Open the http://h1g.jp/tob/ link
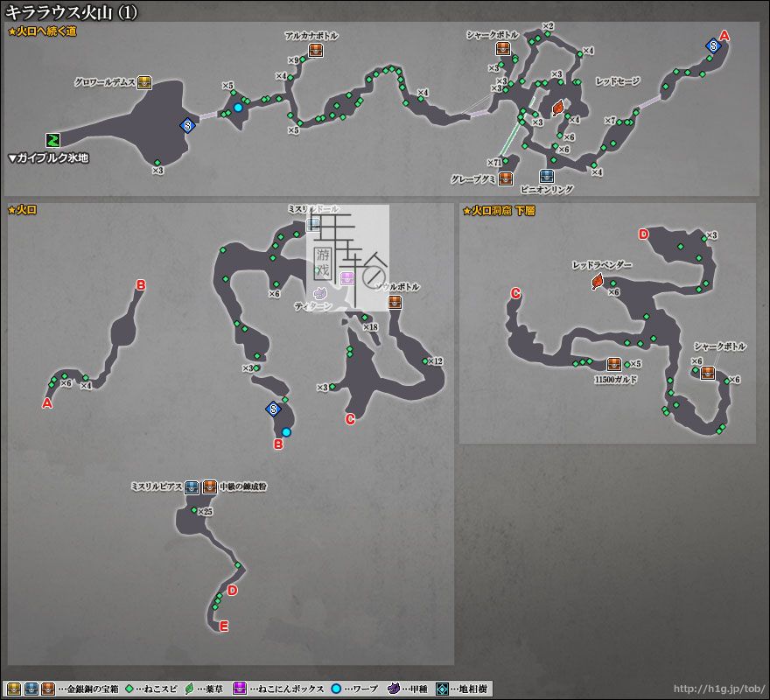This screenshot has width=770, height=700. pos(718,689)
